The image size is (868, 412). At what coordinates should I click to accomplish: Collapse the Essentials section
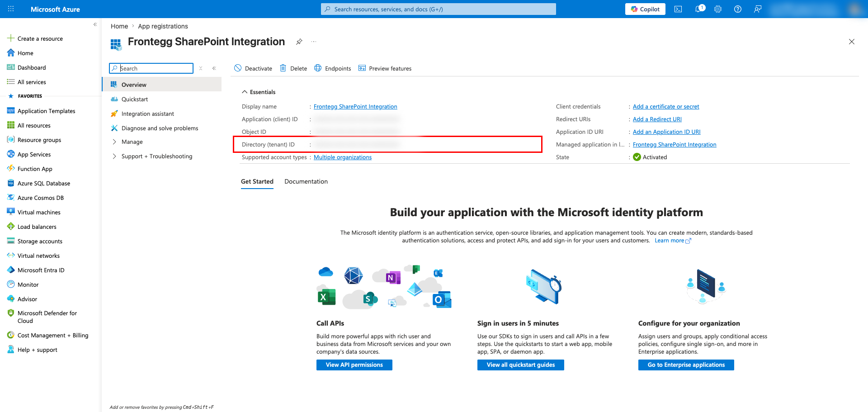[x=259, y=92]
